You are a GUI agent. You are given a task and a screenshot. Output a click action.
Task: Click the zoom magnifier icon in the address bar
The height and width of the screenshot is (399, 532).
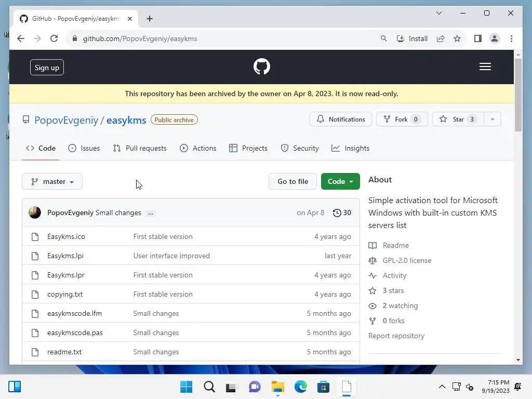pyautogui.click(x=384, y=38)
